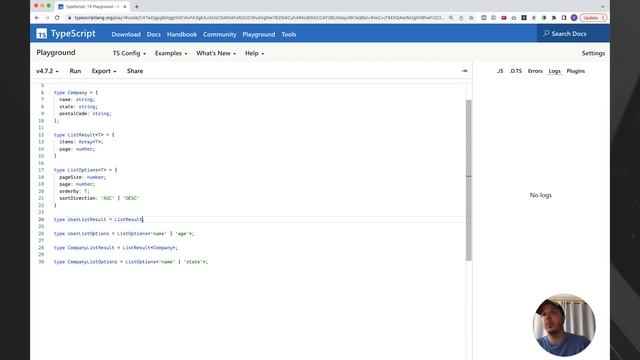Click the Update button in the browser toolbar

tap(593, 18)
